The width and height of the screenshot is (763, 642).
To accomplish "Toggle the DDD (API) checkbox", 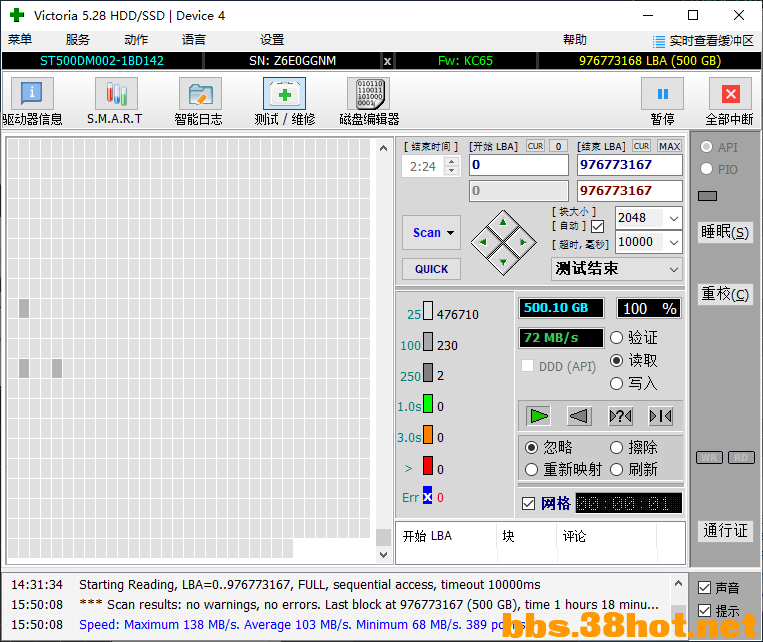I will pyautogui.click(x=527, y=366).
